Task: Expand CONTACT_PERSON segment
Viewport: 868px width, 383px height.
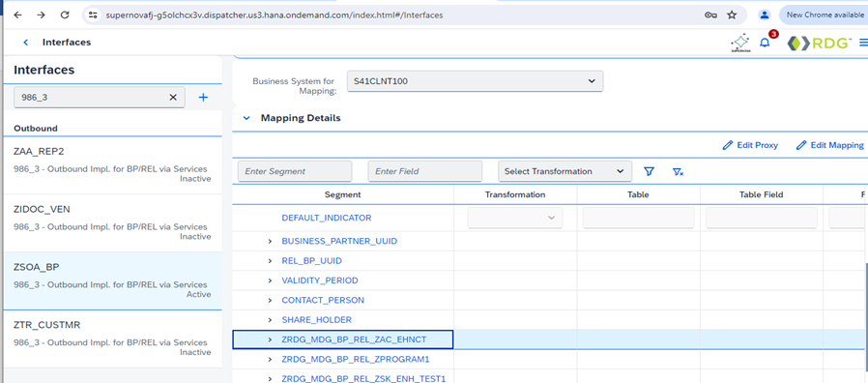Action: 270,301
